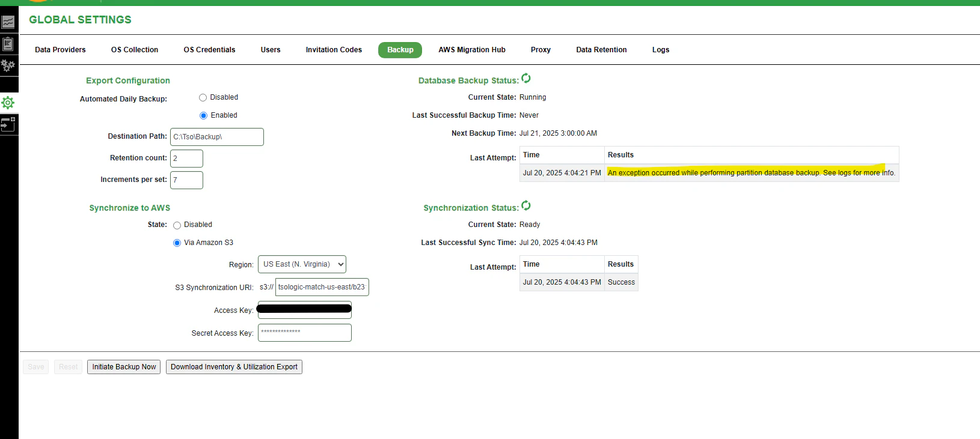Click the Reset button
Viewport: 980px width, 439px height.
[x=68, y=367]
